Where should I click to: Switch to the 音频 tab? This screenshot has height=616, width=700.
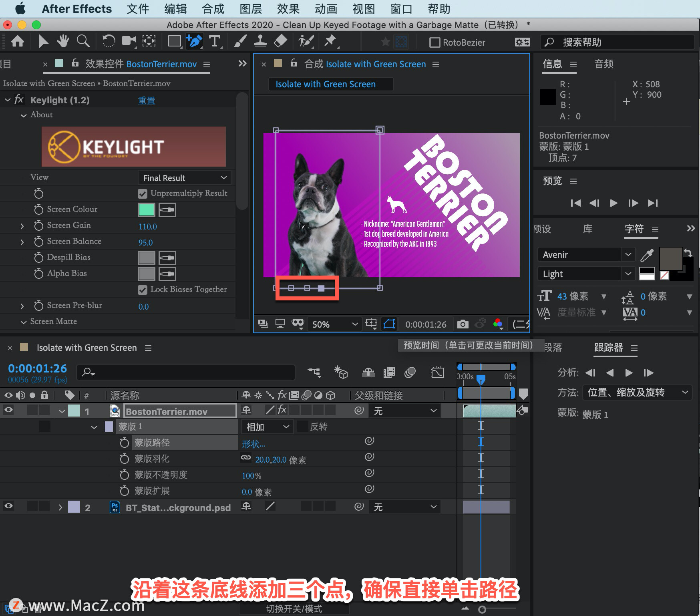click(603, 64)
